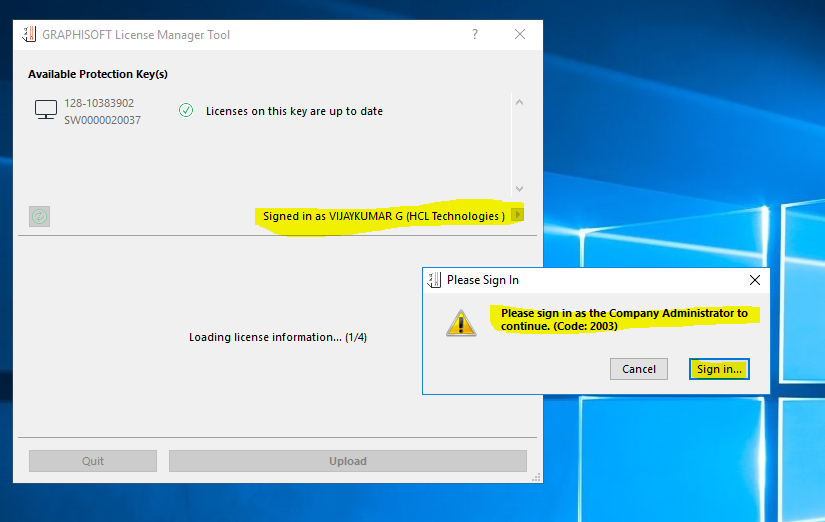Select key serial SW0000020037
Image resolution: width=825 pixels, height=522 pixels.
pos(103,120)
